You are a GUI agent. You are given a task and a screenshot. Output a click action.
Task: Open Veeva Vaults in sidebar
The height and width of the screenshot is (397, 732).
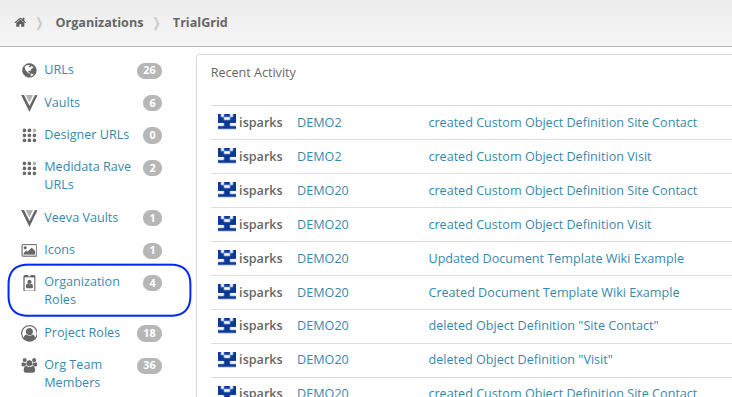(81, 218)
